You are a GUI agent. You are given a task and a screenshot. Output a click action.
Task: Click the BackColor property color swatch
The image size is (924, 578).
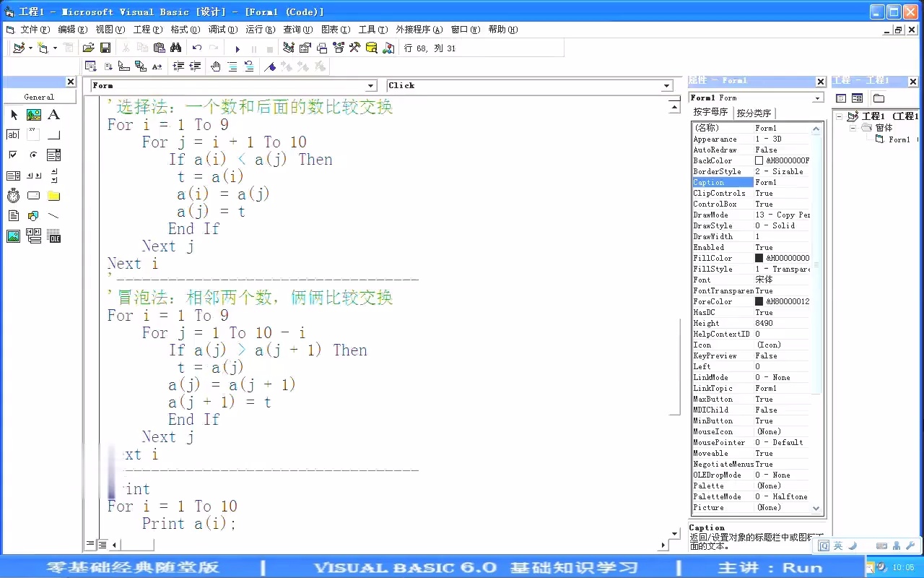click(759, 160)
